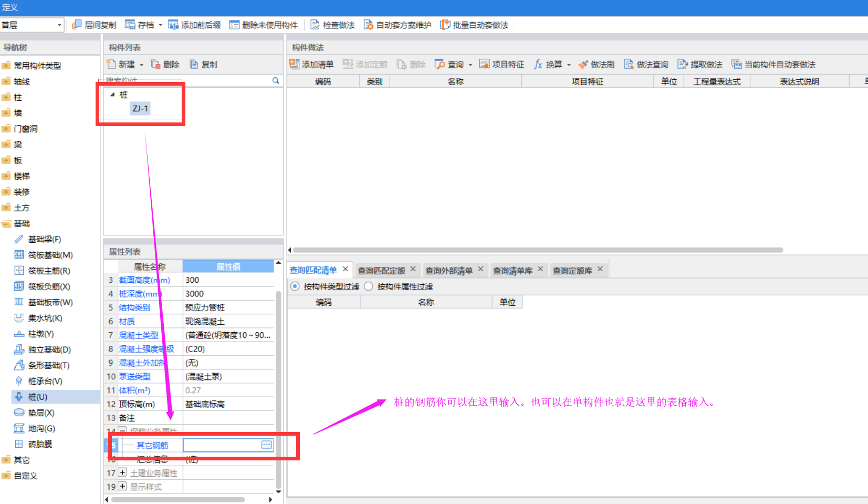Collapse the 桩 tree node
Screen dimensions: 868x504
112,95
